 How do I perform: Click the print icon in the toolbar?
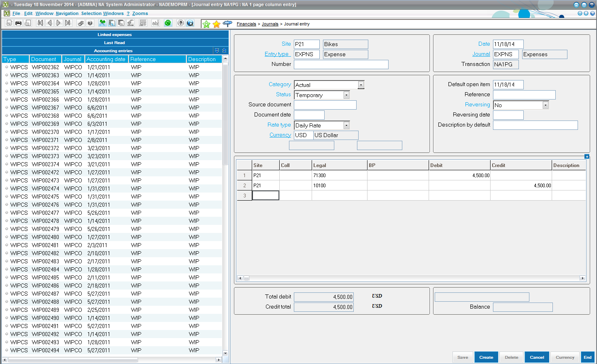(x=18, y=23)
